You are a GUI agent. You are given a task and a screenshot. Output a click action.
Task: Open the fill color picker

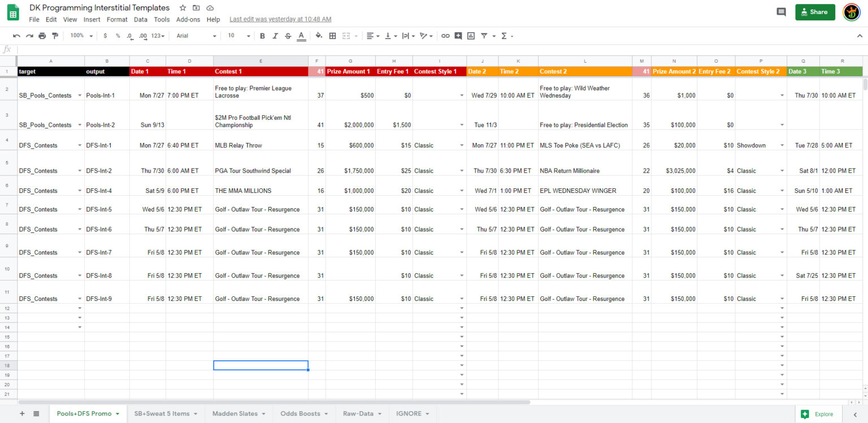click(x=319, y=36)
